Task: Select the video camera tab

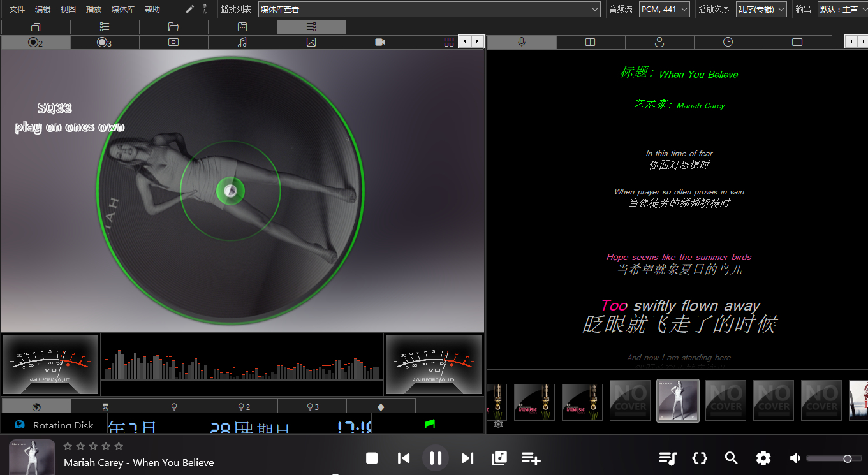Action: pyautogui.click(x=380, y=42)
